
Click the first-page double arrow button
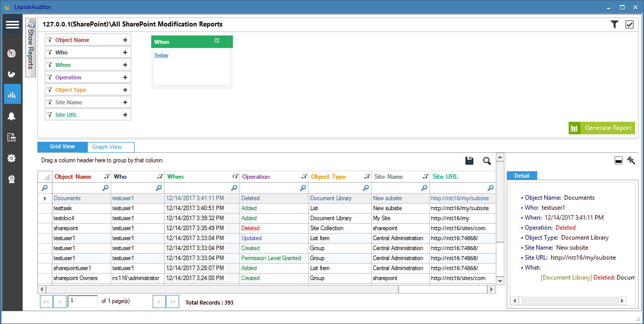(46, 302)
